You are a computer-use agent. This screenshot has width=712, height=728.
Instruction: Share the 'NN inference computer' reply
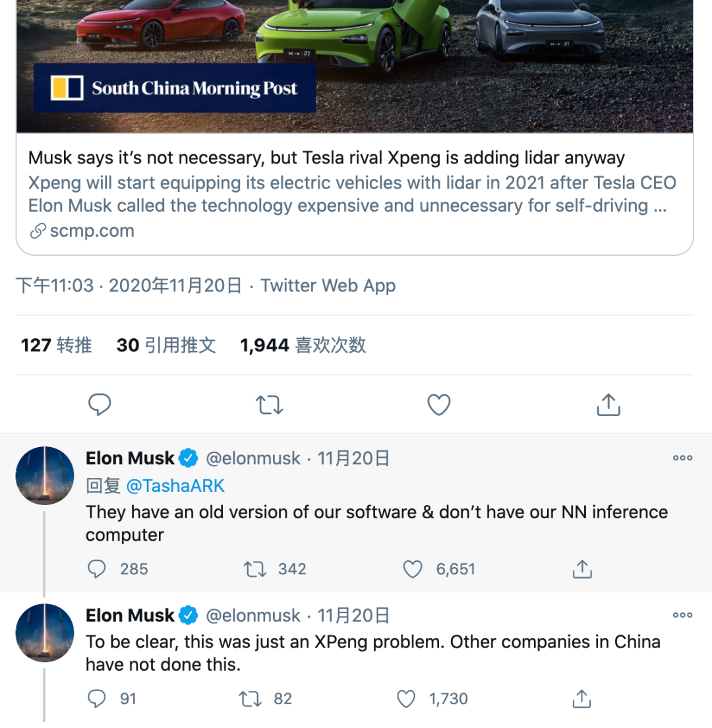click(x=581, y=569)
